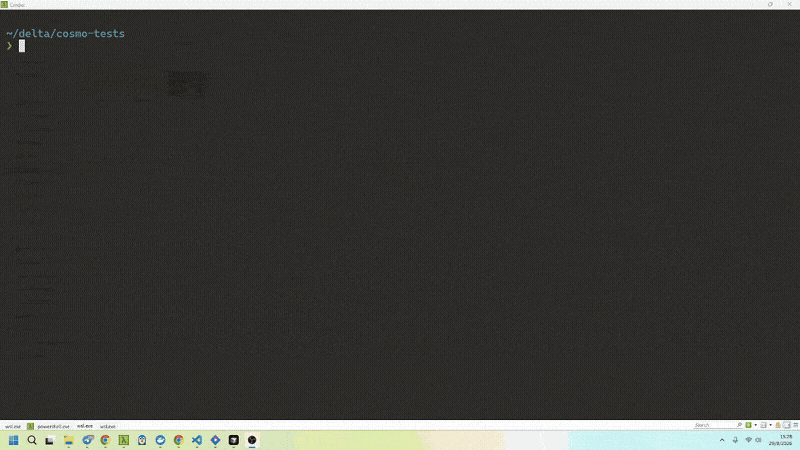Open the penguin Linux app on taskbar
Image resolution: width=800 pixels, height=450 pixels.
[142, 440]
